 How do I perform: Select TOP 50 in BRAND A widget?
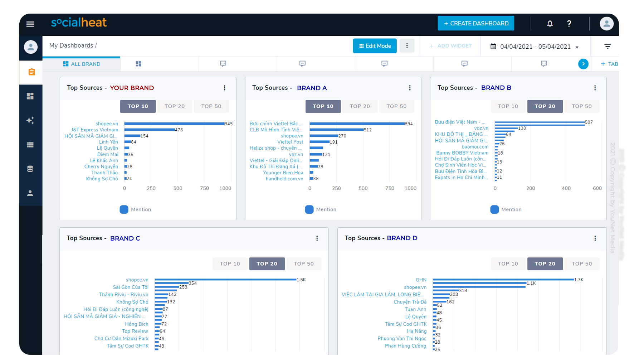tap(397, 106)
